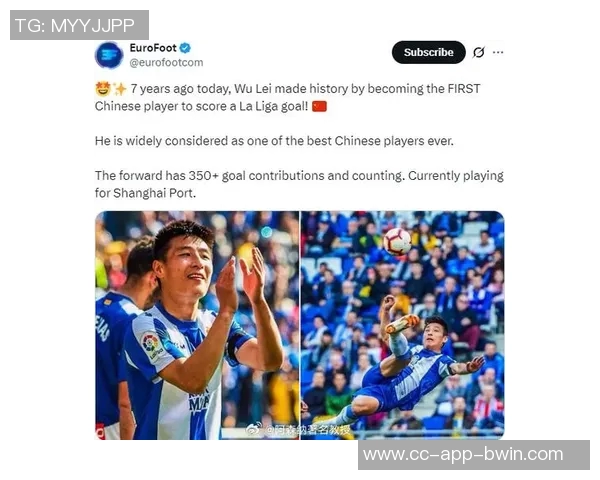
Task: Click the Grok slashed-circle icon
Action: click(479, 52)
